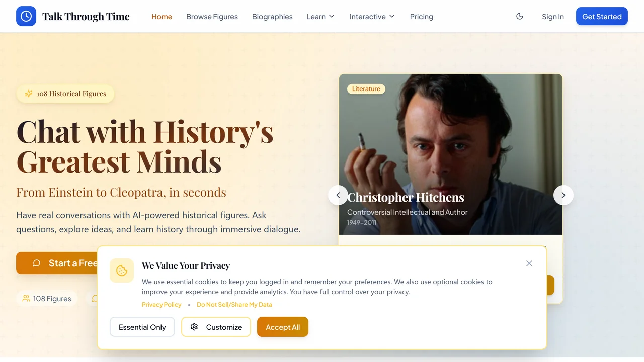The image size is (644, 362).
Task: Open the Pricing page
Action: pyautogui.click(x=422, y=16)
